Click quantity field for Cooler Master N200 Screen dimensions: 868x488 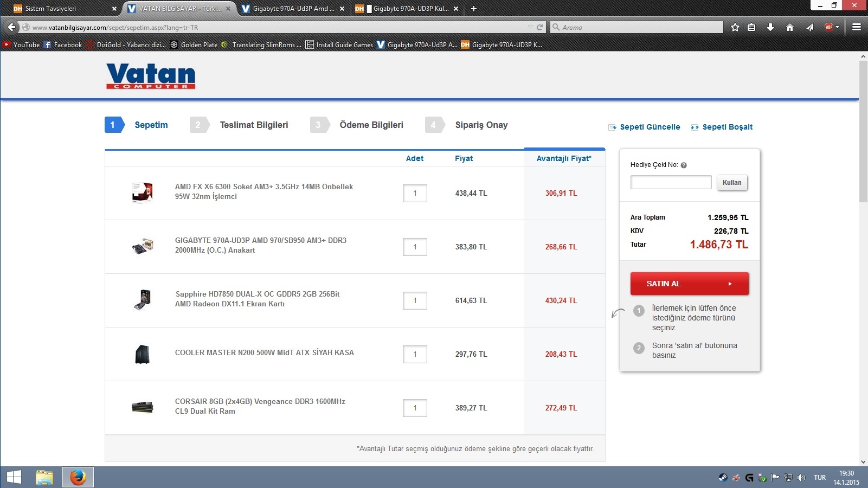(415, 354)
